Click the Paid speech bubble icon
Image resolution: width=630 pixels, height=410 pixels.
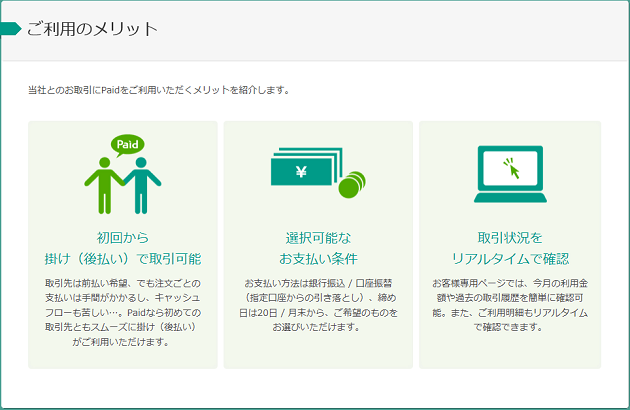(127, 145)
